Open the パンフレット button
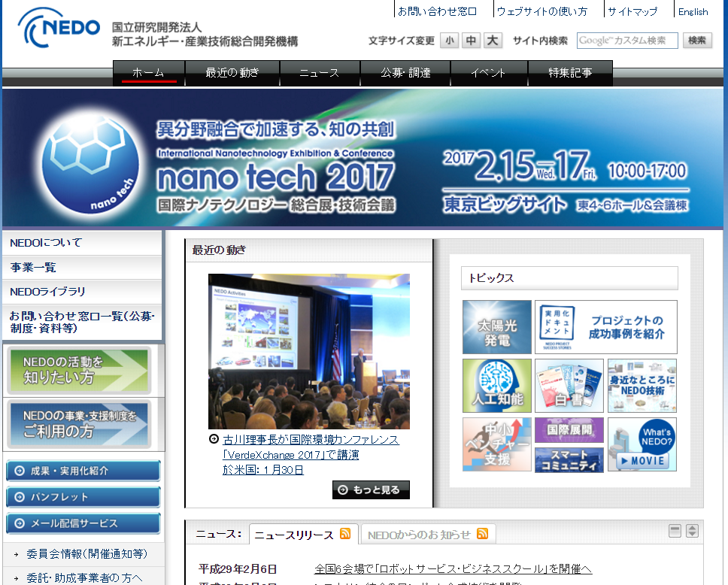The image size is (728, 585). click(x=83, y=497)
